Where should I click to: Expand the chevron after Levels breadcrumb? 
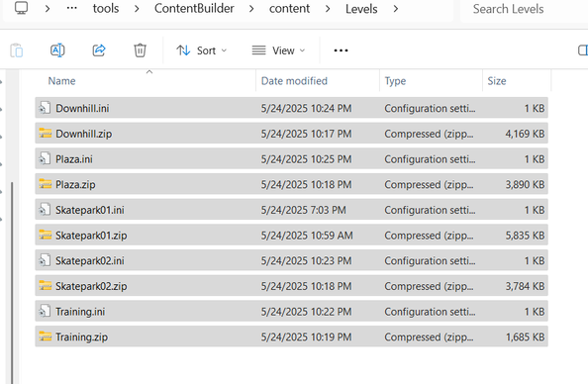[x=396, y=9]
